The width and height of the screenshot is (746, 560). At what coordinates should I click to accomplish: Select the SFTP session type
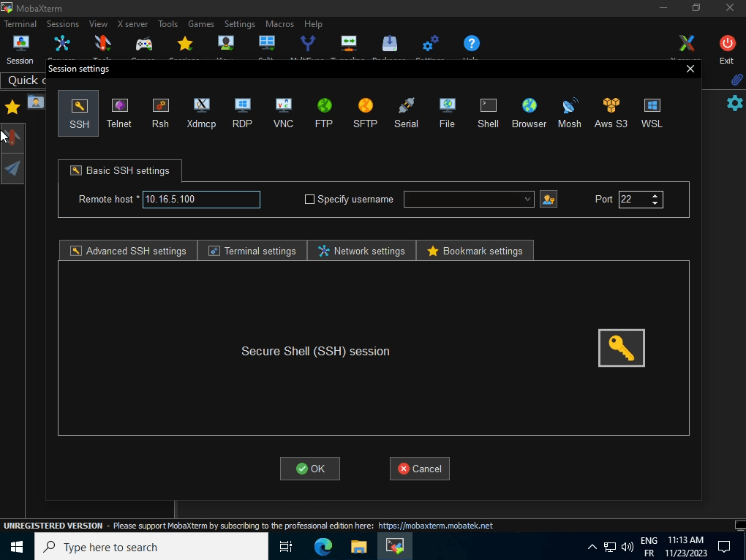pos(365,113)
